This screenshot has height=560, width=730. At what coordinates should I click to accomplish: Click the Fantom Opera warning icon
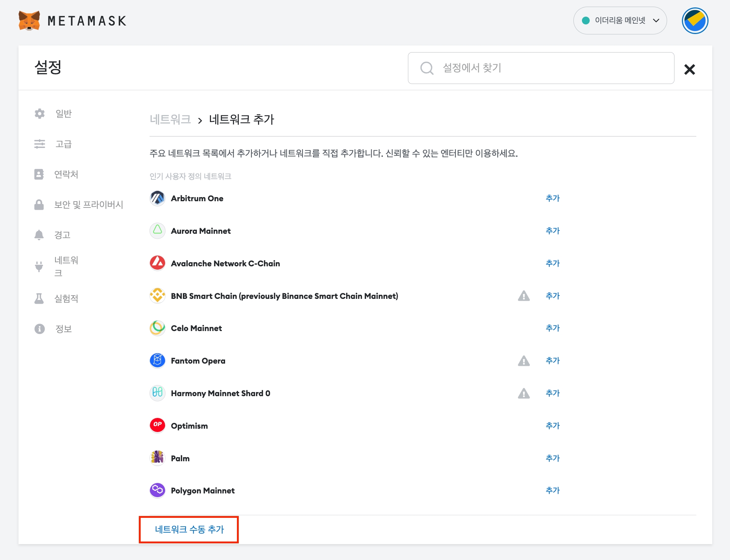[x=523, y=361]
